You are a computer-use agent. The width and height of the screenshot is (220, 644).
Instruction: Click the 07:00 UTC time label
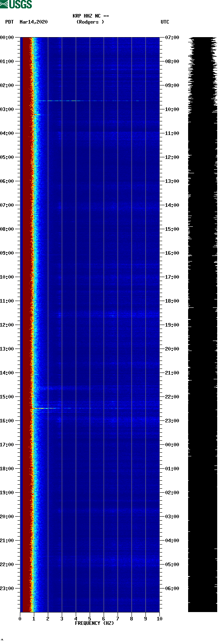172,38
